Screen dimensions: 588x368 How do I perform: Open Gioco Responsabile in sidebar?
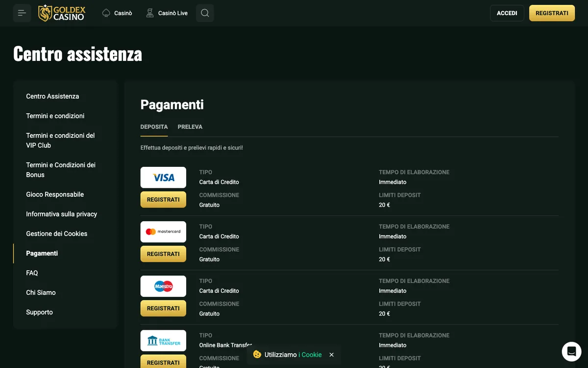pyautogui.click(x=55, y=194)
